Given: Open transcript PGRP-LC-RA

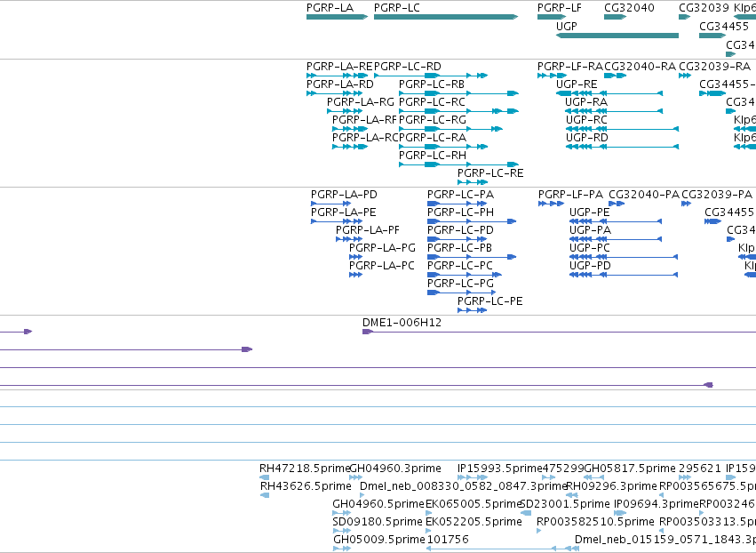Looking at the screenshot, I should point(443,147).
